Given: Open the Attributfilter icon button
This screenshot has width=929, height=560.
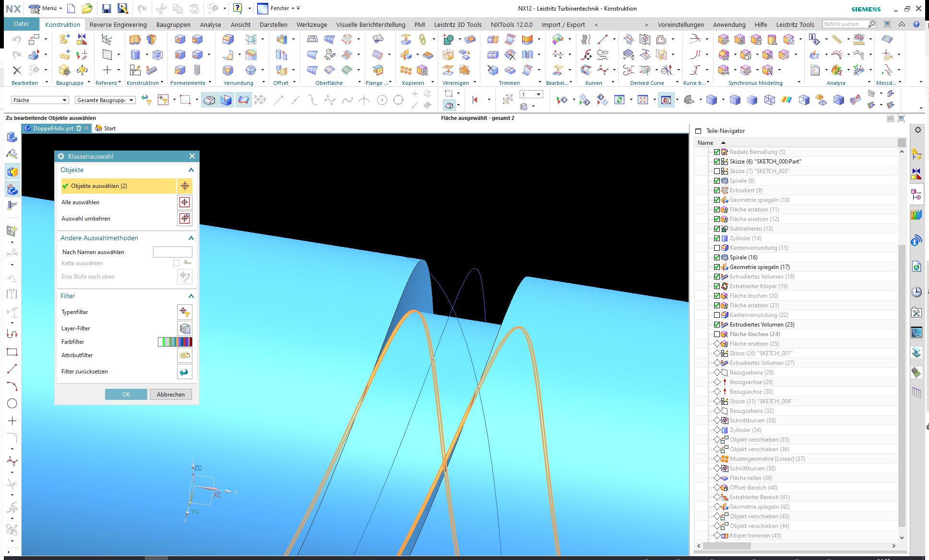Looking at the screenshot, I should (x=185, y=355).
